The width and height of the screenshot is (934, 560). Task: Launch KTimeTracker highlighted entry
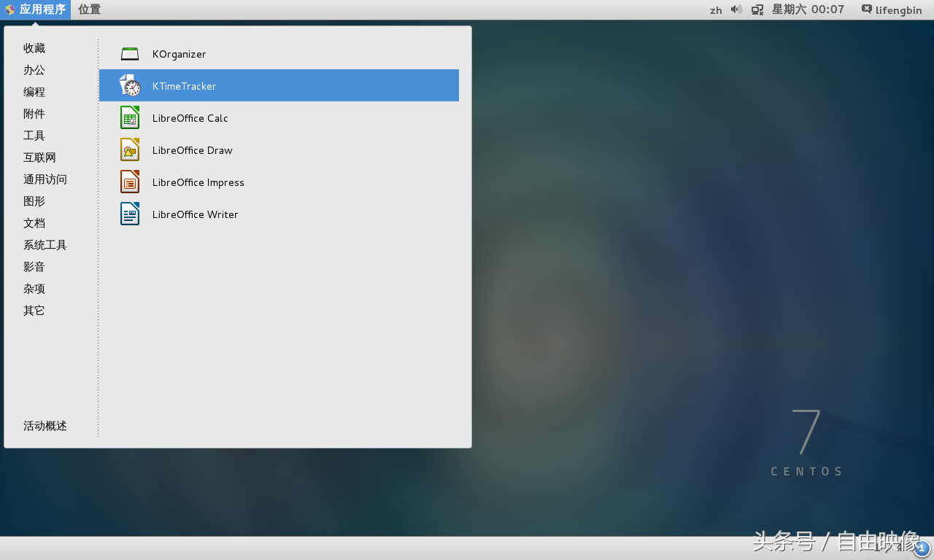click(x=279, y=85)
